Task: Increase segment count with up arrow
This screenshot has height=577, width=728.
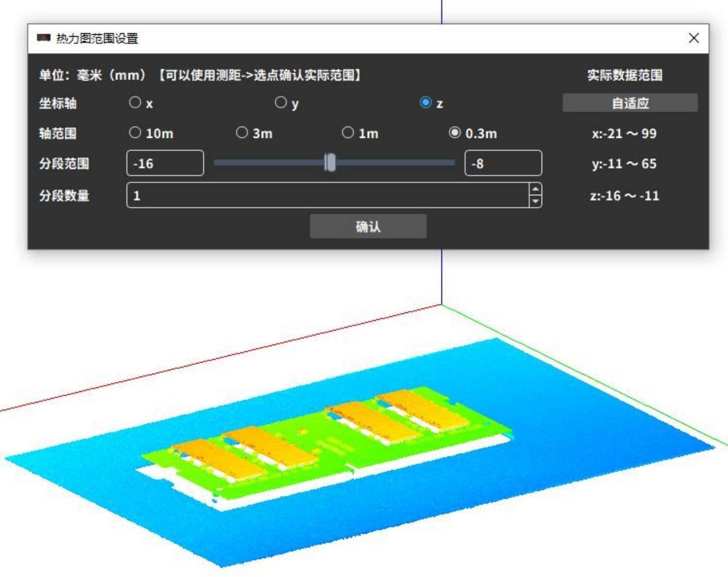Action: click(x=535, y=190)
